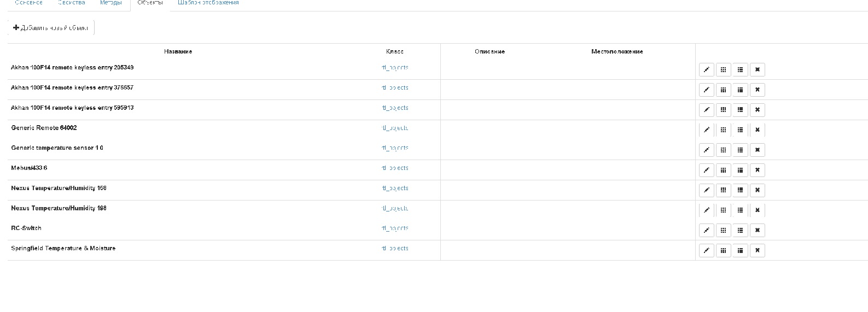Screen dimensions: 868x312
Task: Delete Akhan 100F14 keyless entry 376657
Action: pos(758,90)
